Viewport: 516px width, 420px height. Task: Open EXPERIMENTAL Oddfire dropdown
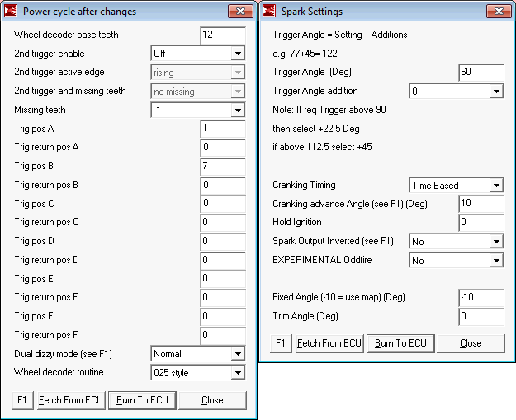457,261
